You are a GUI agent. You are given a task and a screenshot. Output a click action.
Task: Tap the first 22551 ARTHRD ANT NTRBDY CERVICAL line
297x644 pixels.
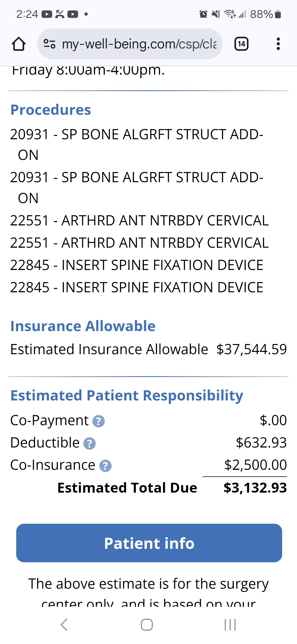pos(139,220)
